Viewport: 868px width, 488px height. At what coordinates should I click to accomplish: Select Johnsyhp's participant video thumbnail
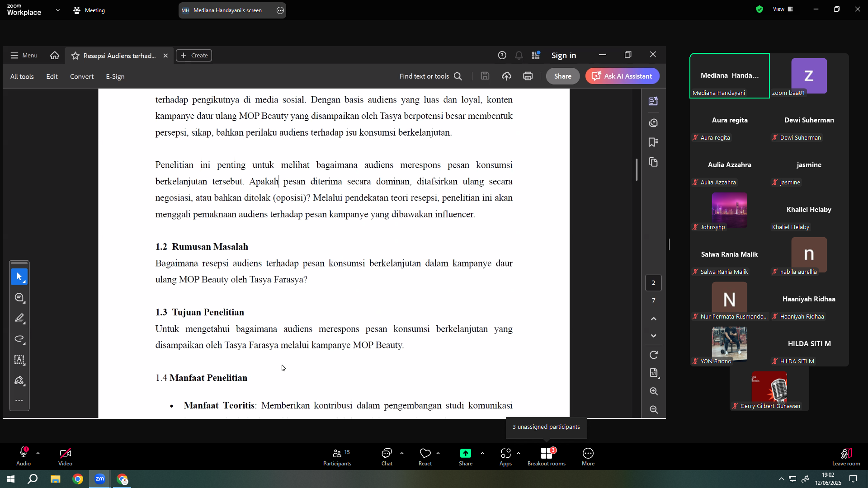coord(729,210)
